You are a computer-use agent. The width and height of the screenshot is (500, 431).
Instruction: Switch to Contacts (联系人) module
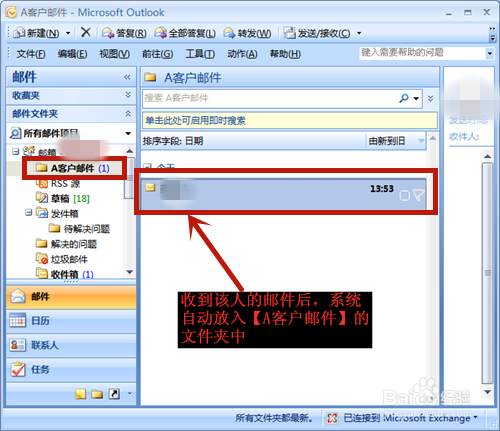pos(71,345)
